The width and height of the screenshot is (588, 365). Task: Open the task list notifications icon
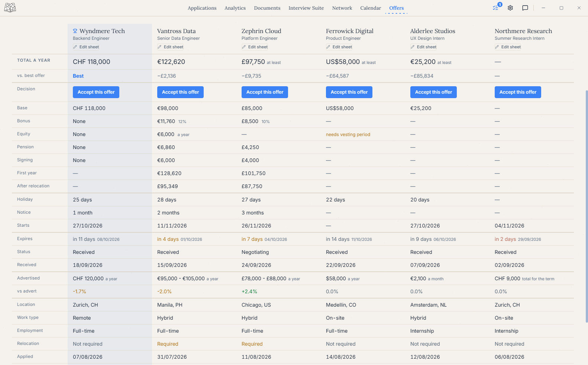tap(495, 8)
